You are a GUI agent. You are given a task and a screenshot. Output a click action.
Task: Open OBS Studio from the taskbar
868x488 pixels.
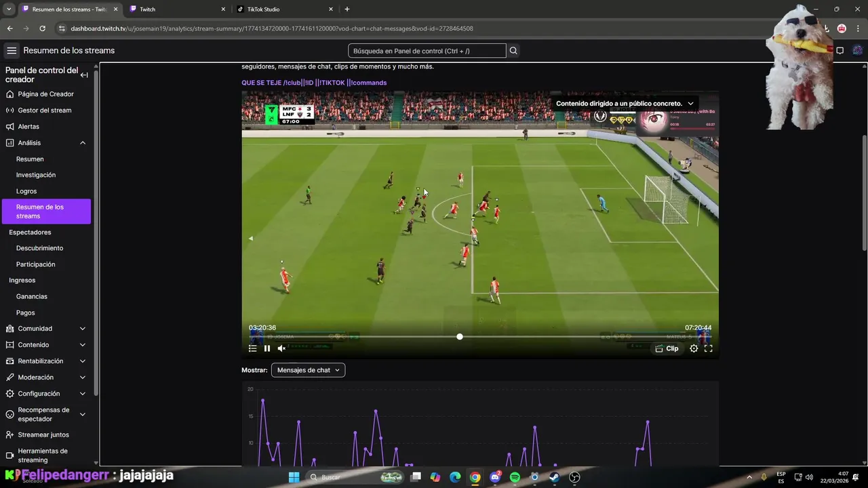[574, 477]
